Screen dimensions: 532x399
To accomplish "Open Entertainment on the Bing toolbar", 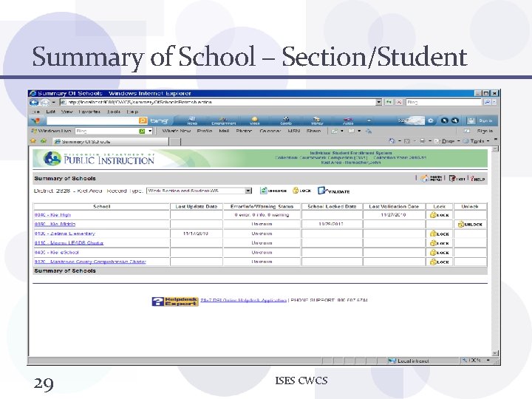I will coord(224,120).
